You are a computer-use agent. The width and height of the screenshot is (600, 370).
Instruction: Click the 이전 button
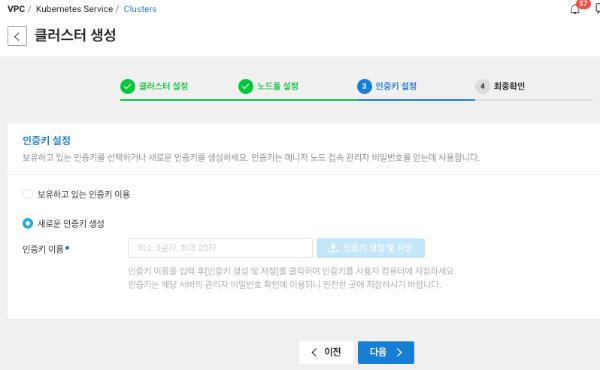click(326, 352)
